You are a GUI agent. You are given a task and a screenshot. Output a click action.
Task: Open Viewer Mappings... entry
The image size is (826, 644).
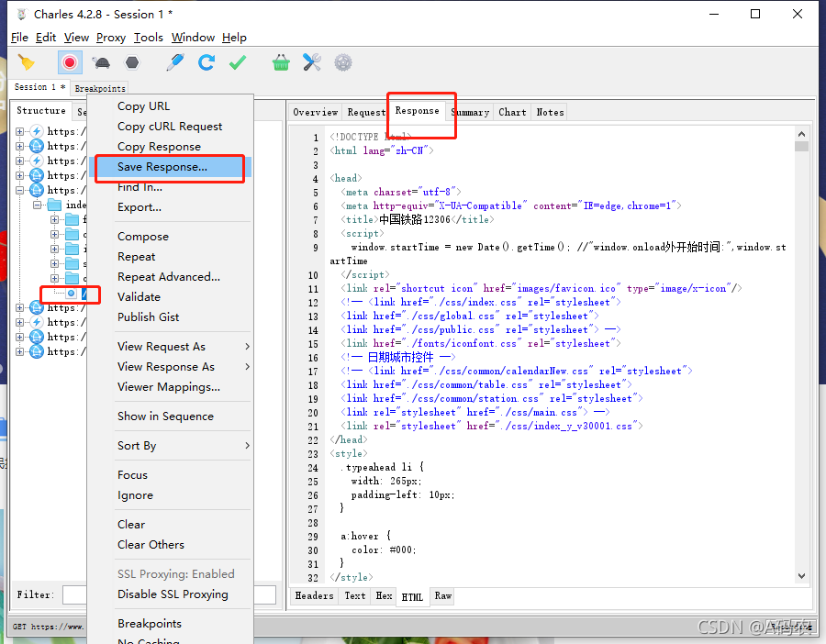pyautogui.click(x=169, y=386)
